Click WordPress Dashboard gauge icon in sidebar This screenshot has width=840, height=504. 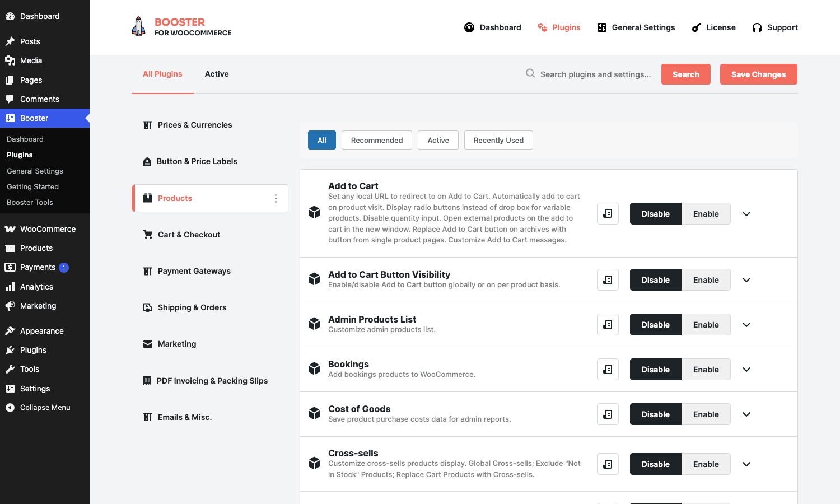[10, 16]
